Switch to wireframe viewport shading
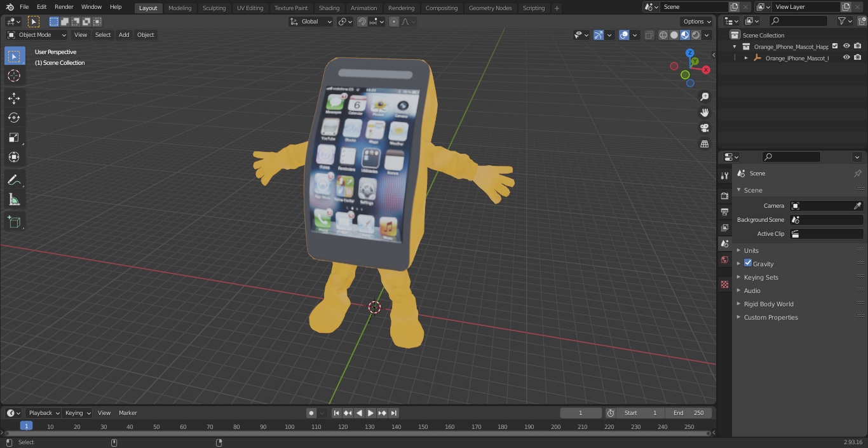This screenshot has height=448, width=868. 663,35
